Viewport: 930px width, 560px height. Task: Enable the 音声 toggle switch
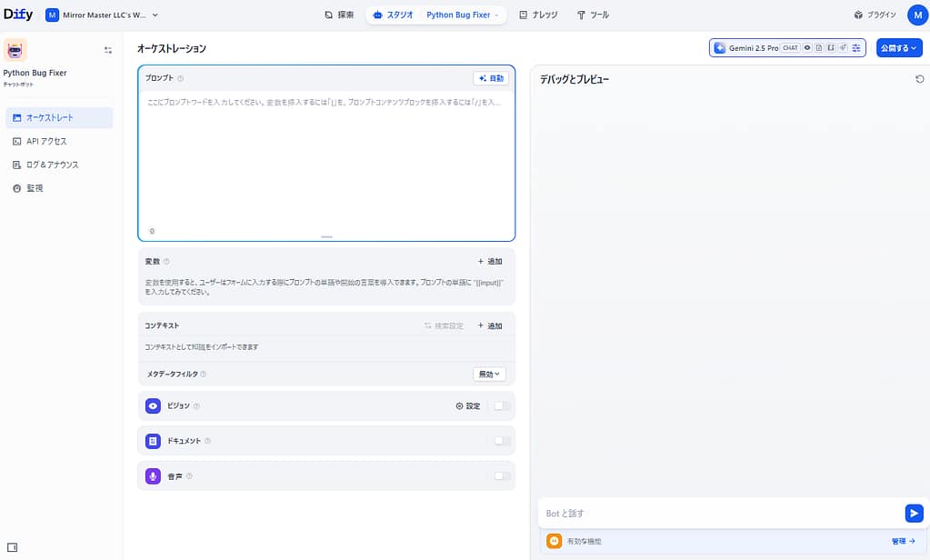click(502, 476)
